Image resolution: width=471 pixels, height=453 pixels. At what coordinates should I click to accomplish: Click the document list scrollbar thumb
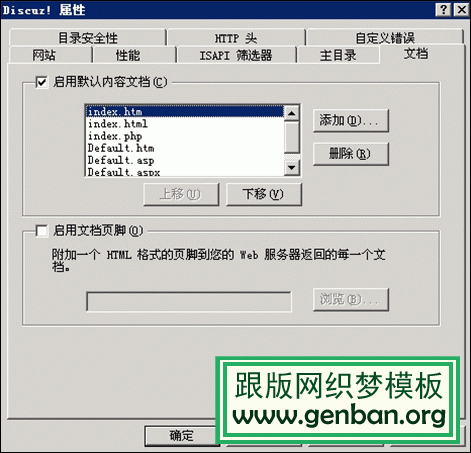tap(292, 137)
